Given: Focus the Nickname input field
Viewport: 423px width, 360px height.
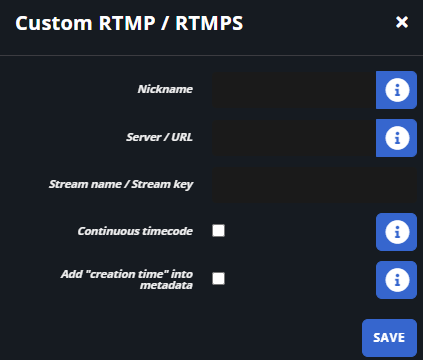Looking at the screenshot, I should click(x=294, y=90).
